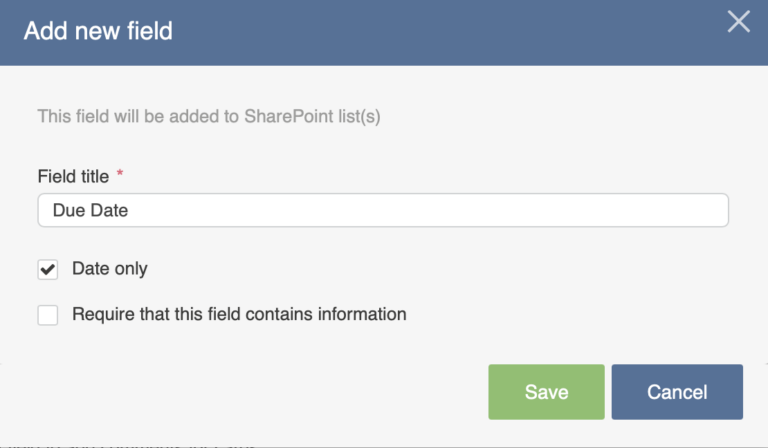Click the 'Date only' label text
This screenshot has height=448, width=768.
pyautogui.click(x=110, y=269)
